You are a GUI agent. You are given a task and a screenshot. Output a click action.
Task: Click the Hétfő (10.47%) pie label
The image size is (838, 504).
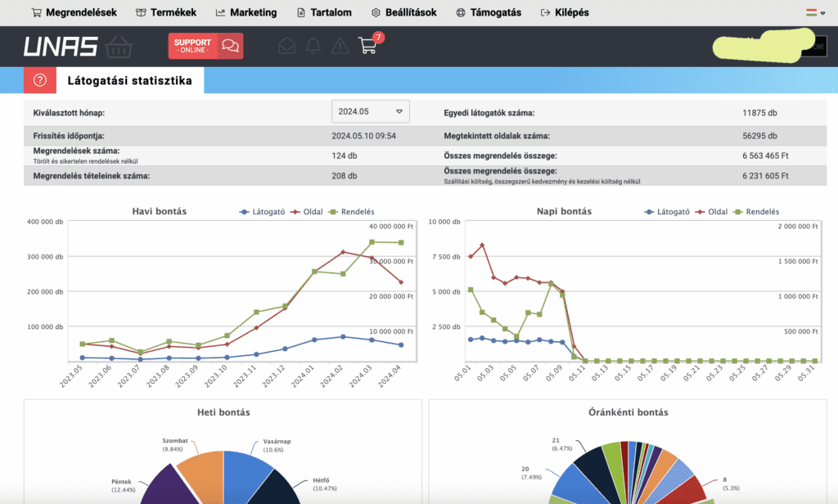click(x=325, y=484)
